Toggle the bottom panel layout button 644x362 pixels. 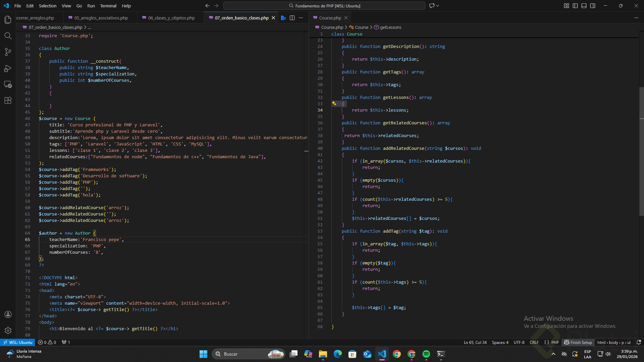[x=584, y=6]
